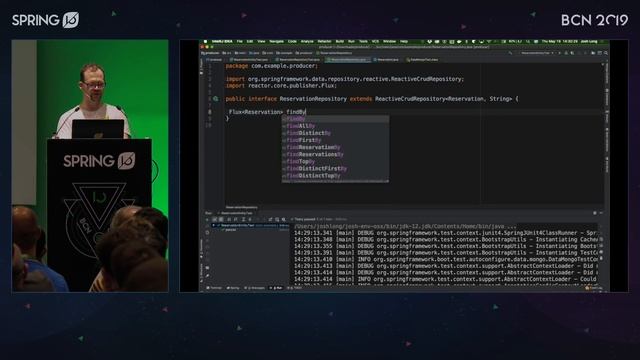Open Project Structure icon in the toolbar
The height and width of the screenshot is (360, 640).
tap(593, 53)
